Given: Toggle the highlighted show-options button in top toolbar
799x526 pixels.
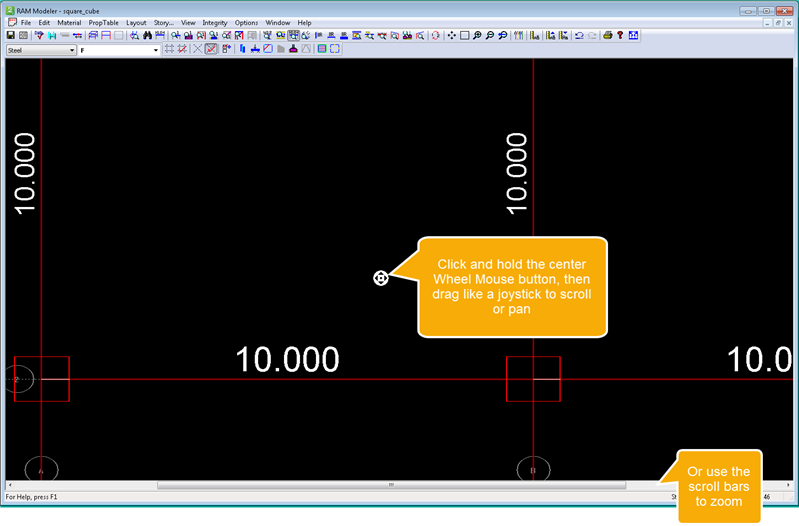Looking at the screenshot, I should tap(294, 35).
